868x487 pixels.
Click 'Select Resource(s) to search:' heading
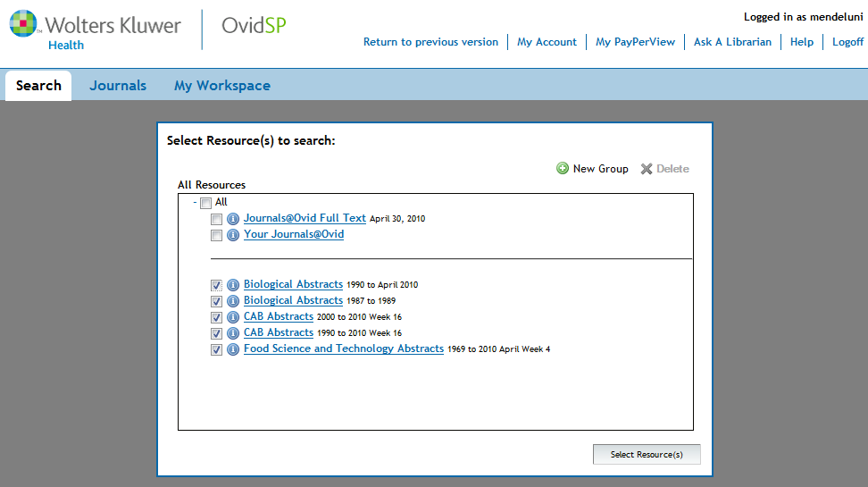tap(251, 140)
